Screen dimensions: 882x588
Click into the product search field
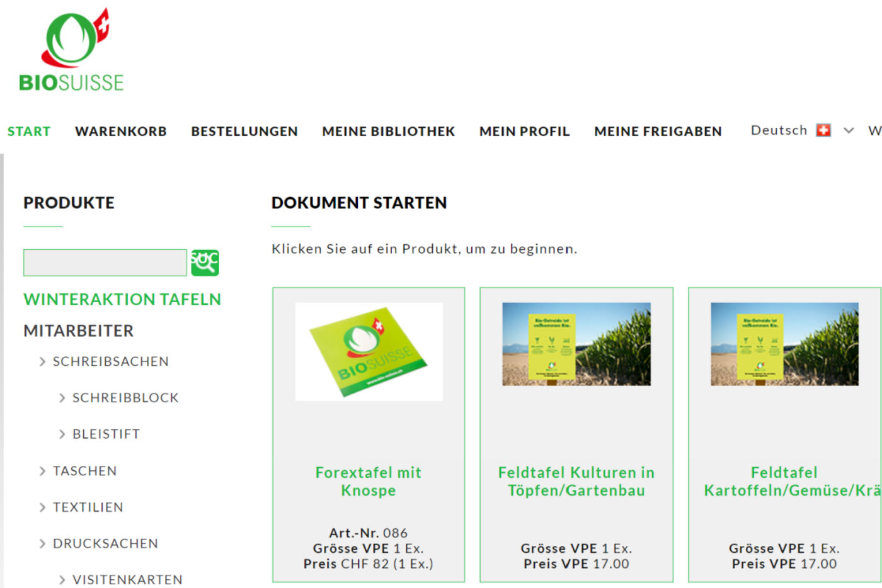pos(105,263)
